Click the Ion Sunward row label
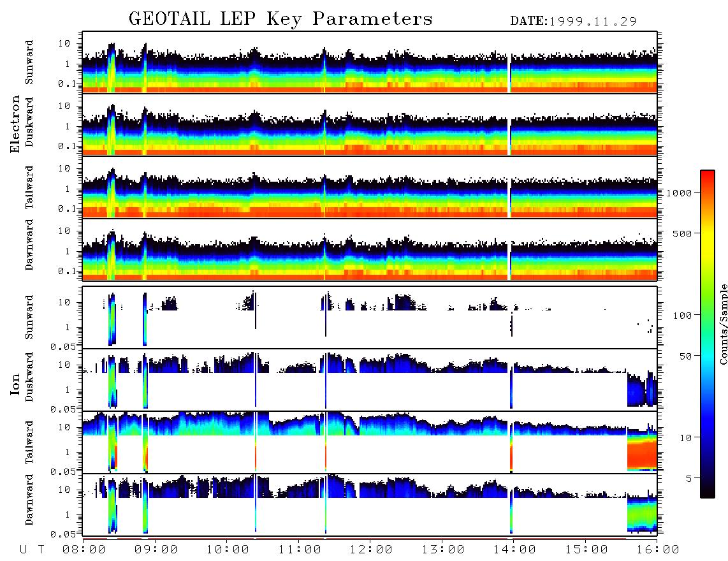The image size is (728, 561). [29, 317]
